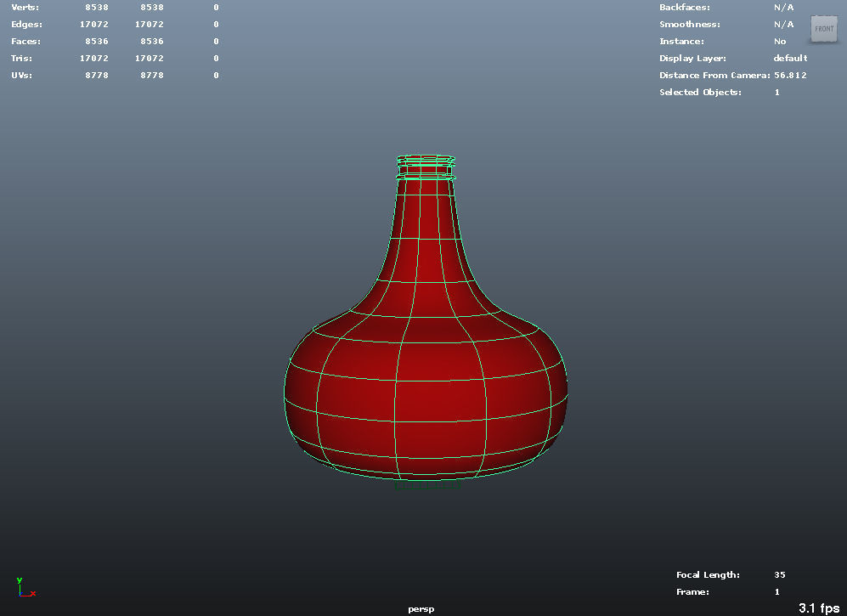Click the Verts: heads-up label
This screenshot has height=616, width=847.
[x=25, y=8]
